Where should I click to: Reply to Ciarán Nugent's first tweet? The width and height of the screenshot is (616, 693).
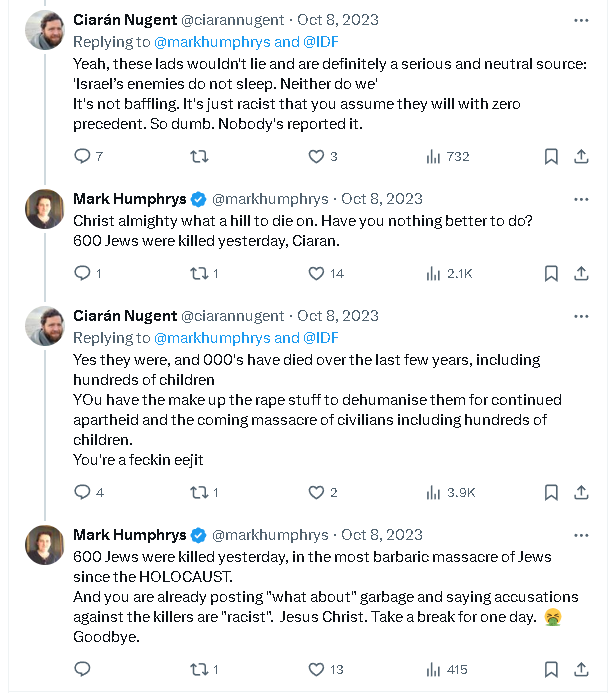(83, 156)
